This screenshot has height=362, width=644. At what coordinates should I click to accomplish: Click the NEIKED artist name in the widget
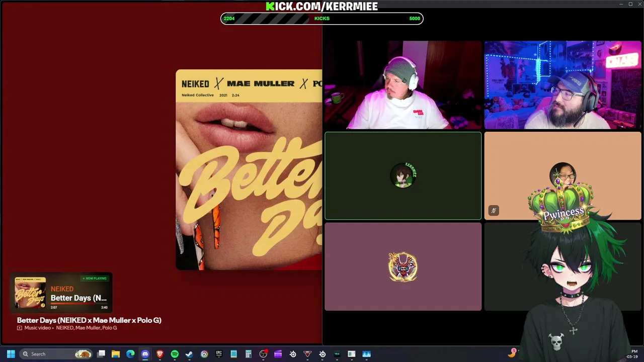62,289
